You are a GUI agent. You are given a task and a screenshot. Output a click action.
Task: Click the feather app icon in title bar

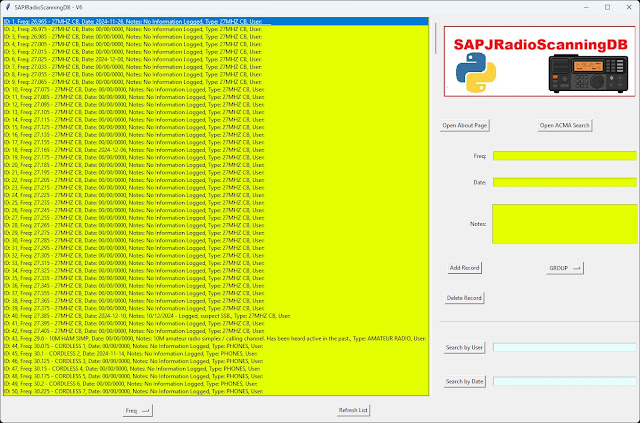[x=7, y=7]
